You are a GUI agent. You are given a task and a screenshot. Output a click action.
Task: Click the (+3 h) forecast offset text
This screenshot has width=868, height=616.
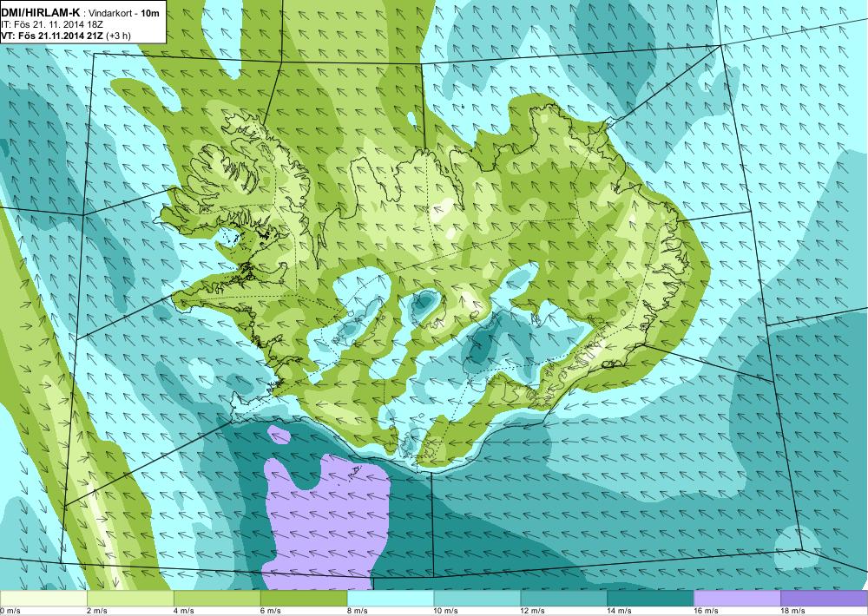tap(118, 36)
